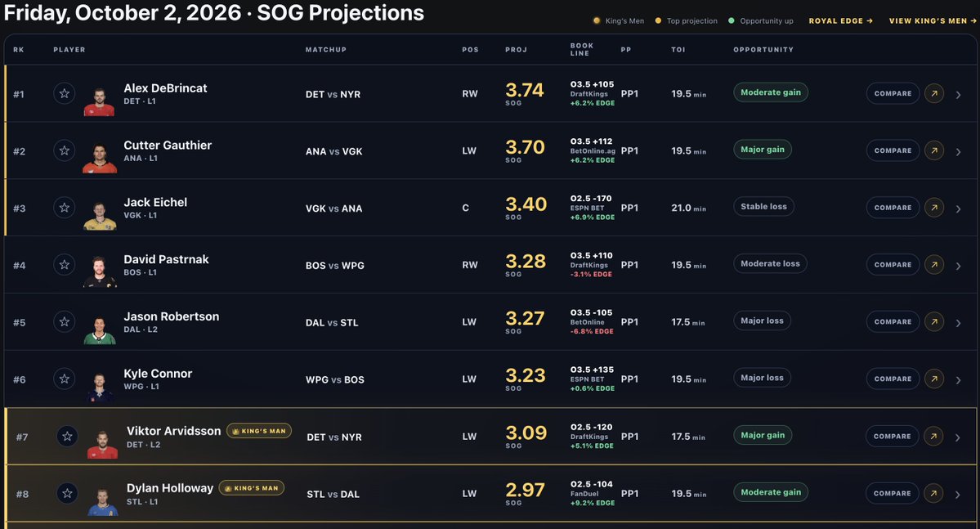This screenshot has width=980, height=529.
Task: Click Dylan Holloway's player headshot
Action: click(x=102, y=501)
